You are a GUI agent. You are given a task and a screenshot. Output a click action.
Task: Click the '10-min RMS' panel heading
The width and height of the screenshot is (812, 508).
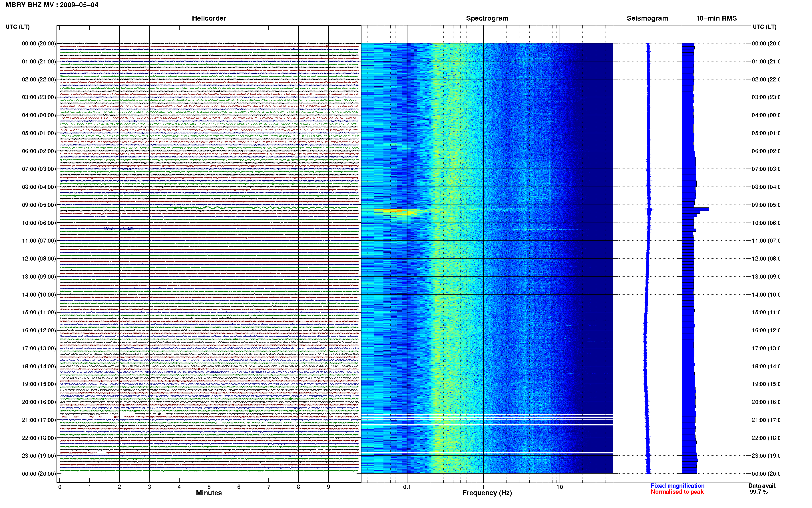tap(716, 18)
